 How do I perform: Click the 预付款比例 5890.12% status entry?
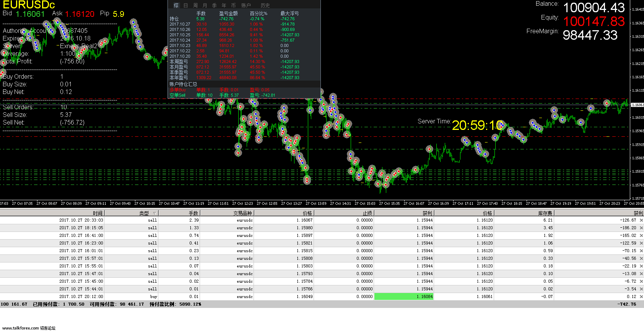[175, 304]
